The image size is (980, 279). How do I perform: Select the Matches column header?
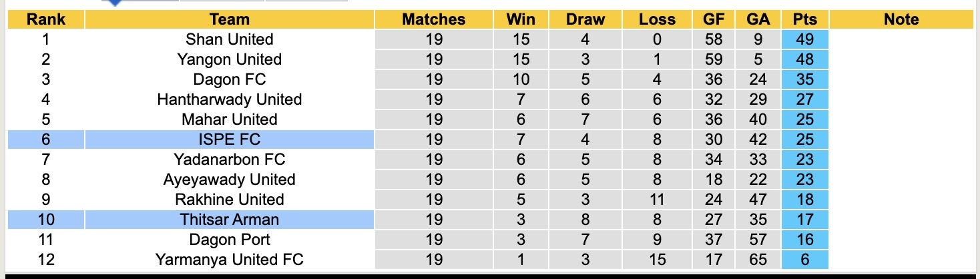click(434, 19)
